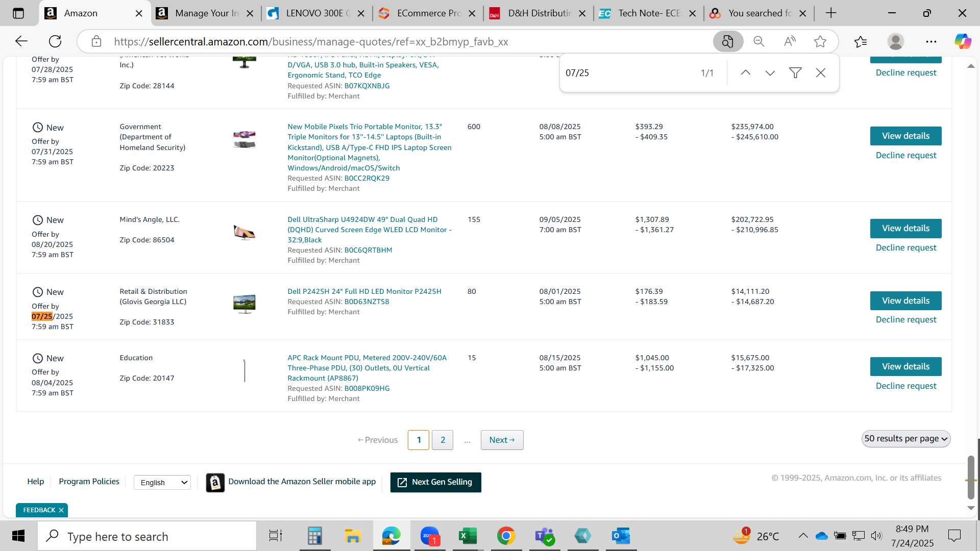View details for APC Rack Mount PDU quote
Viewport: 980px width, 551px height.
pos(905,366)
